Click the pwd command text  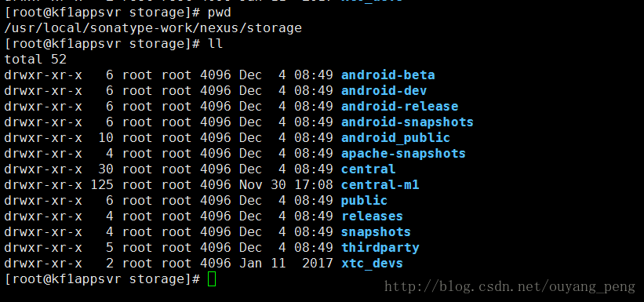coord(220,13)
